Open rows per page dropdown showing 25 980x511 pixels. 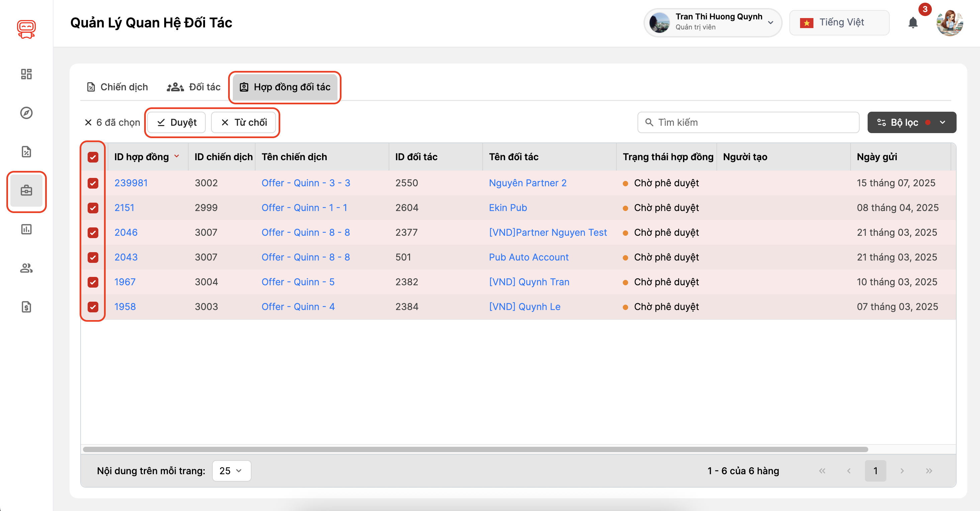tap(231, 471)
